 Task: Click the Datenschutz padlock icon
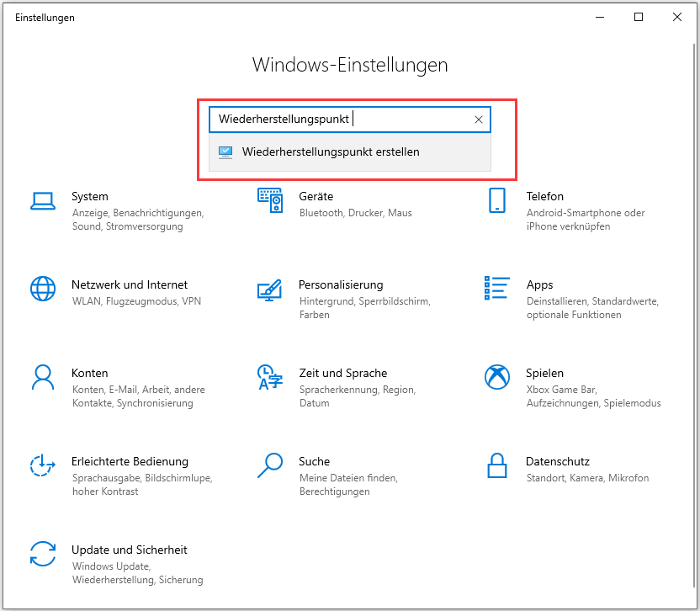tap(496, 465)
